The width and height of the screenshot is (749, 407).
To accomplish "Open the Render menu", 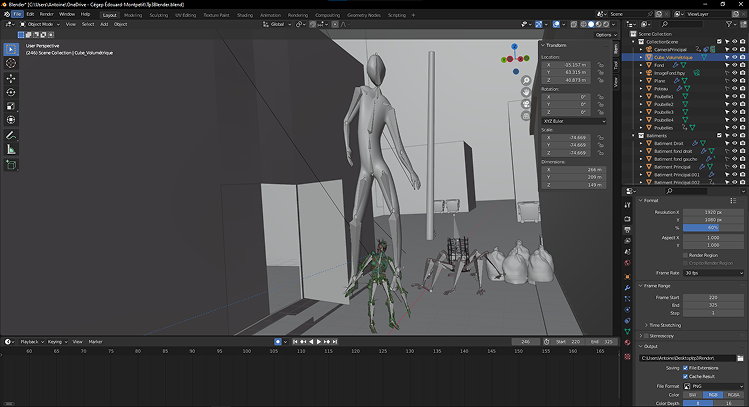I will pyautogui.click(x=48, y=15).
